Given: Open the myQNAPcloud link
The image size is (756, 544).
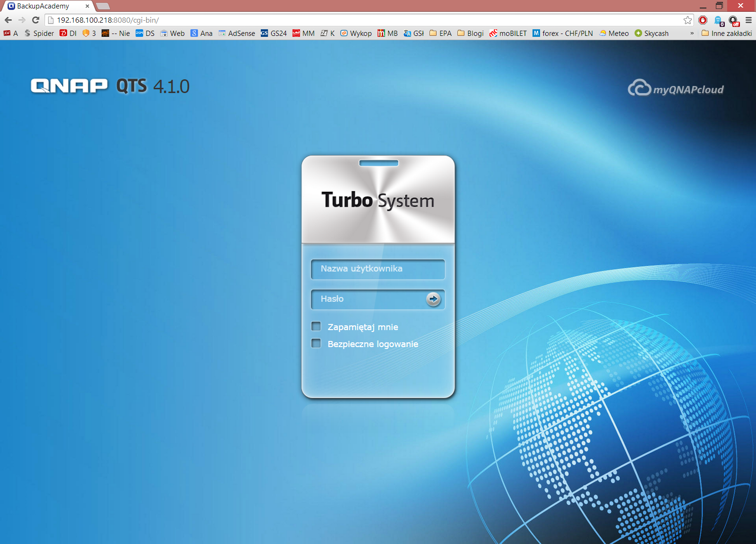Looking at the screenshot, I should coord(676,88).
